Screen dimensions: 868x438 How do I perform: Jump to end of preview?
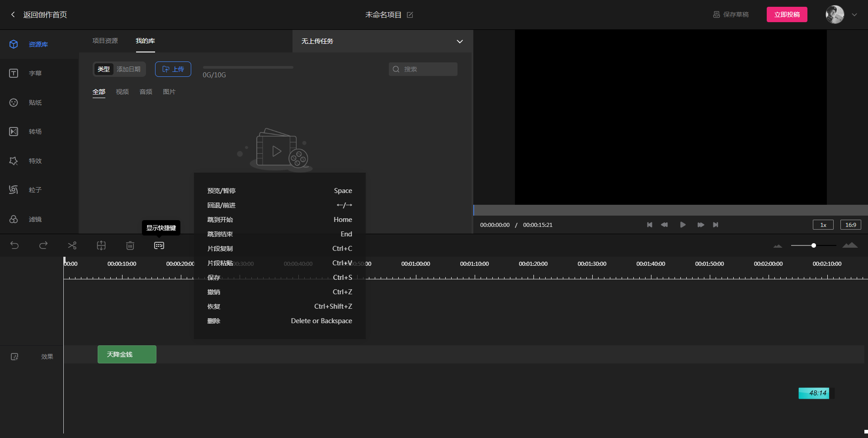[716, 225]
